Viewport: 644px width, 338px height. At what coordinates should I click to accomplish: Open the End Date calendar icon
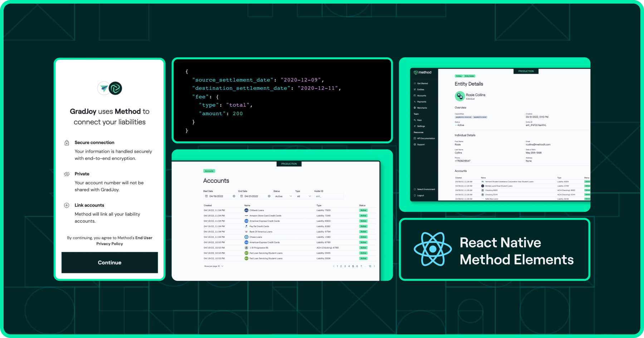coord(241,196)
